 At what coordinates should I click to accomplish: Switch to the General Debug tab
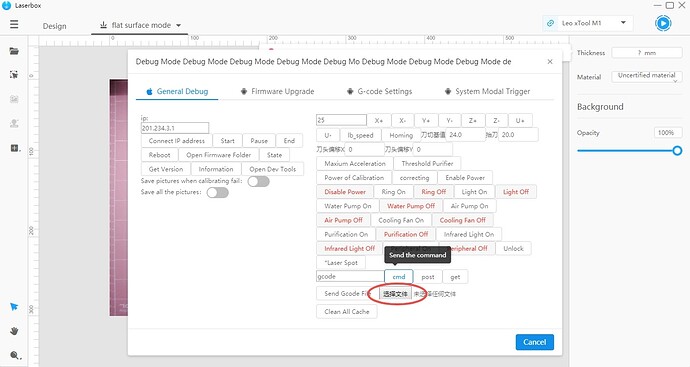click(177, 92)
